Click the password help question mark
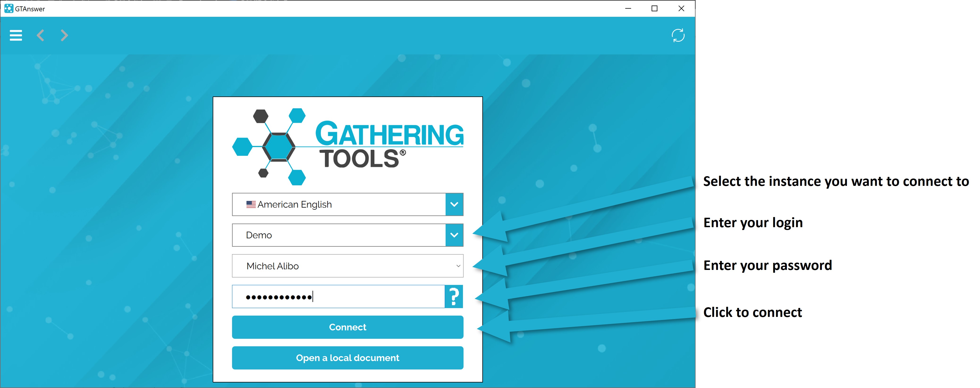This screenshot has width=980, height=388. point(454,296)
